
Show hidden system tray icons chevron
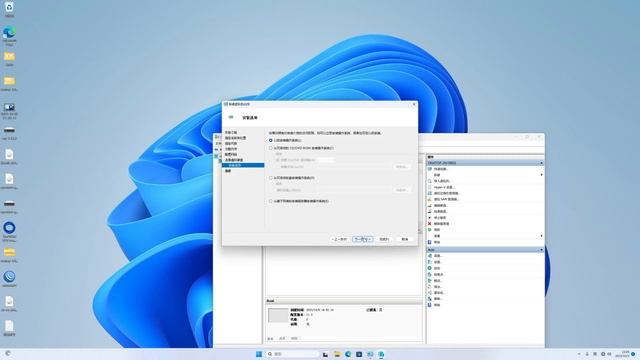(x=579, y=354)
